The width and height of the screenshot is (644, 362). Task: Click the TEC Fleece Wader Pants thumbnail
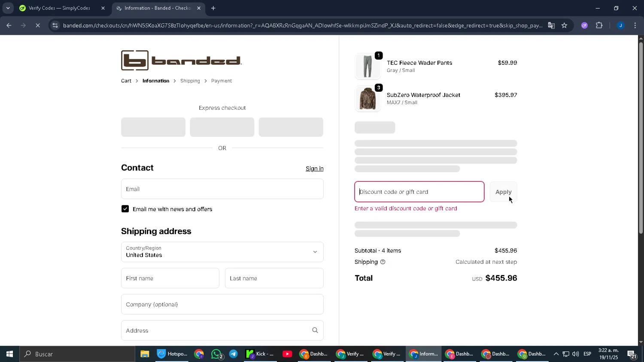(x=368, y=66)
